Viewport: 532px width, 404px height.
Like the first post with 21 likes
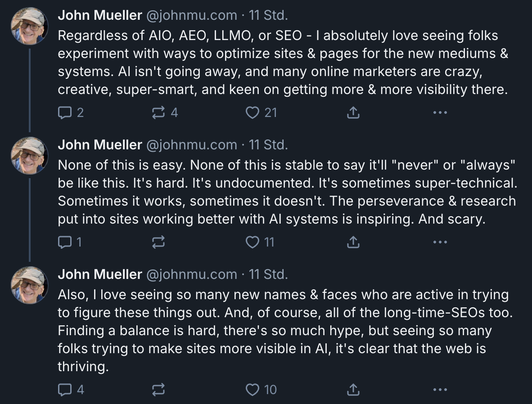click(252, 112)
